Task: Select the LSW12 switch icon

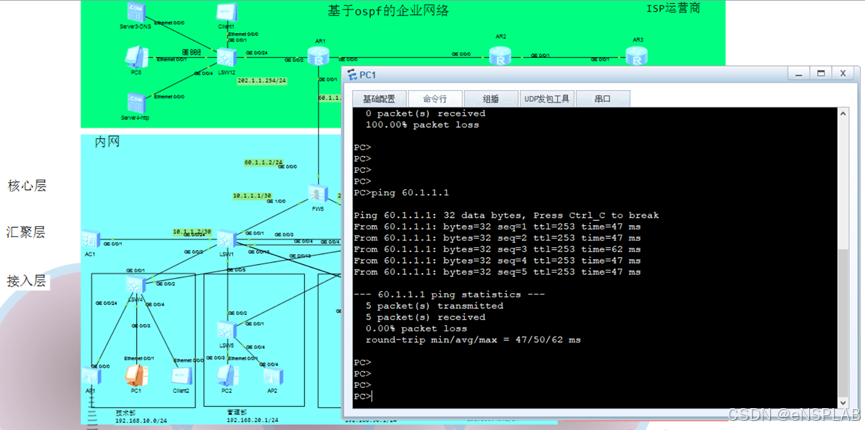Action: coord(227,56)
